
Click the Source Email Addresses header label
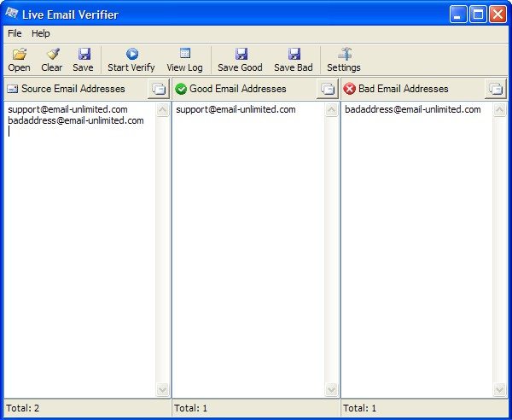[73, 89]
